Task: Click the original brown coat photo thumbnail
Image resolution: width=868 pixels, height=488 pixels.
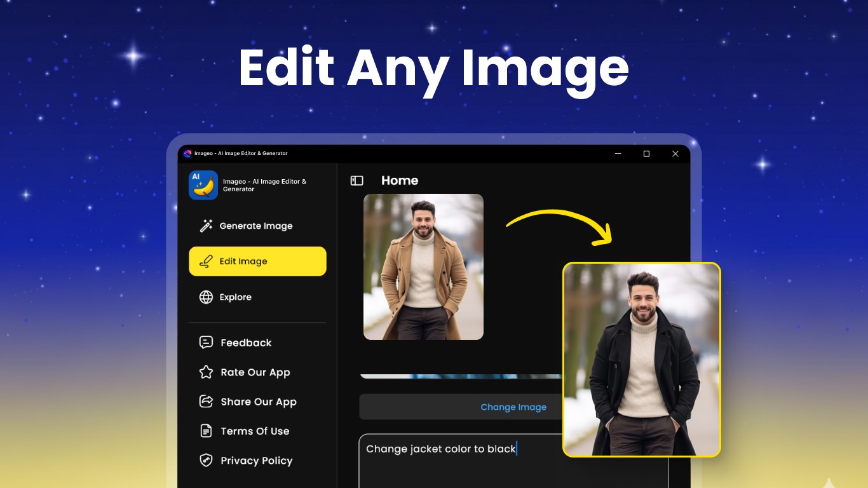Action: tap(423, 267)
